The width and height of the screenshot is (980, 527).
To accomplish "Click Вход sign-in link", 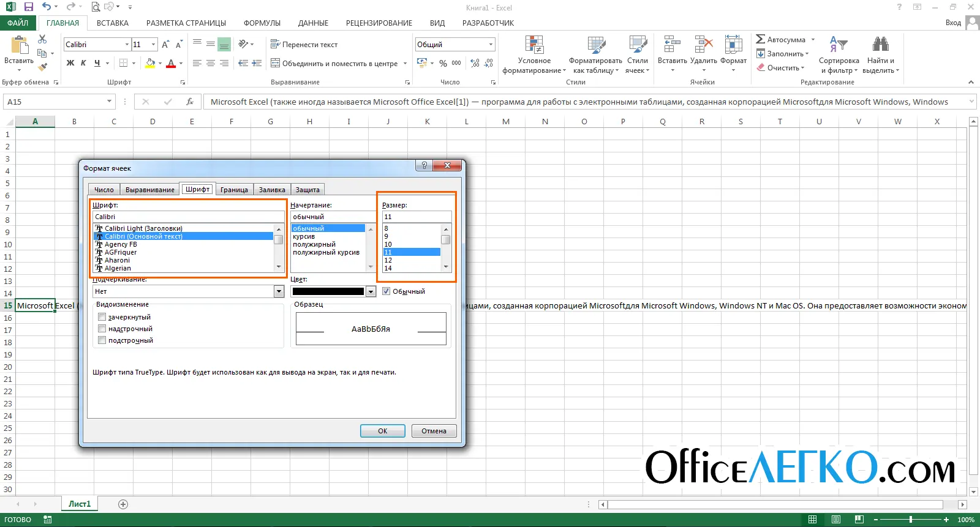I will (953, 23).
